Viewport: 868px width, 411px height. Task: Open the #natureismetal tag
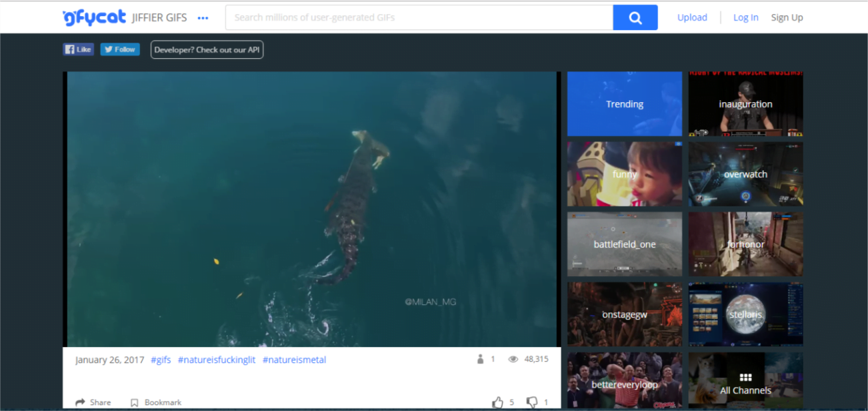[x=294, y=360]
